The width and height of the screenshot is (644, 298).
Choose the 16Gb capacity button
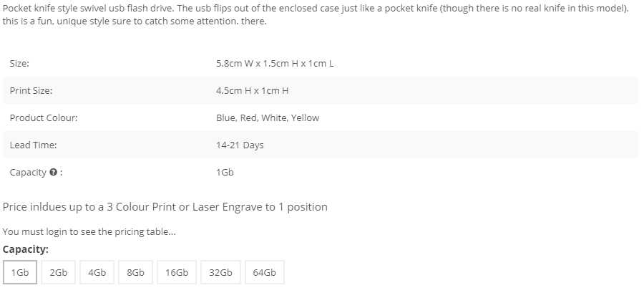pos(177,272)
